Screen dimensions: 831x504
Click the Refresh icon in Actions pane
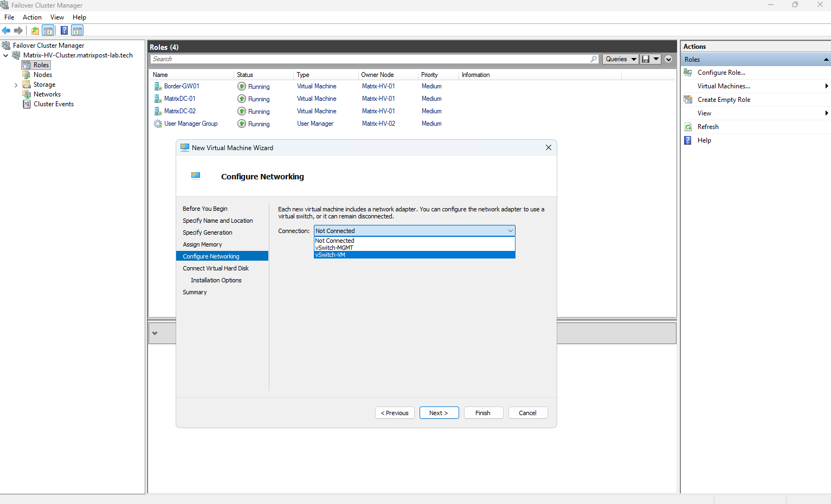coord(688,127)
